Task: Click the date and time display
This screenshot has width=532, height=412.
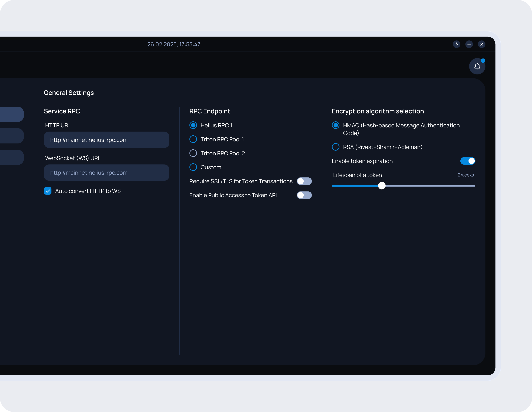Action: tap(174, 44)
